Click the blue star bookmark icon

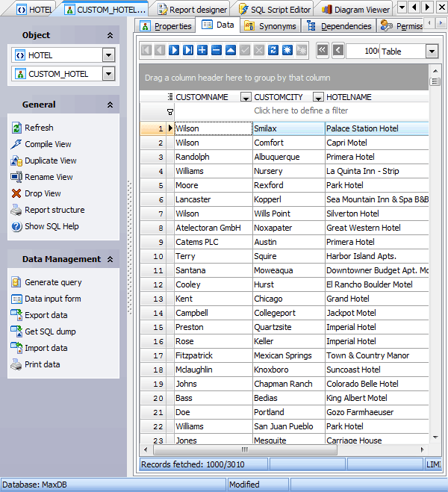coord(287,50)
